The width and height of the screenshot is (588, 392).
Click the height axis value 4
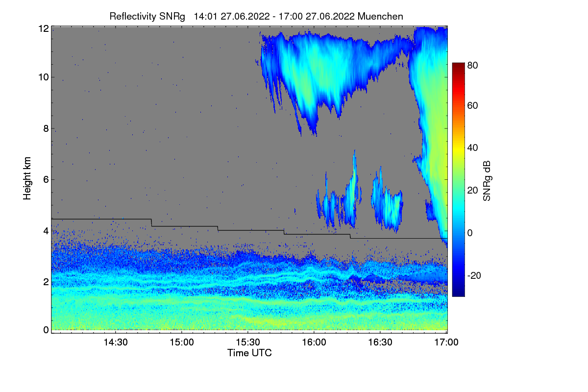pyautogui.click(x=46, y=230)
